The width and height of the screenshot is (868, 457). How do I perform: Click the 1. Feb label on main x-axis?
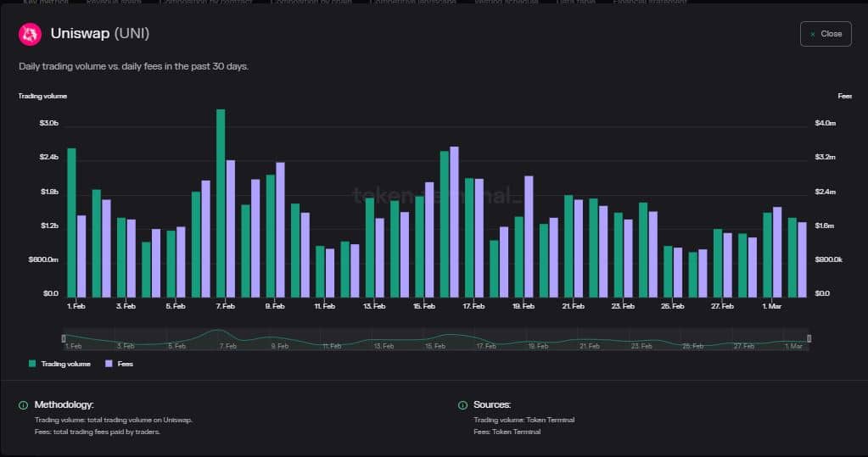76,306
